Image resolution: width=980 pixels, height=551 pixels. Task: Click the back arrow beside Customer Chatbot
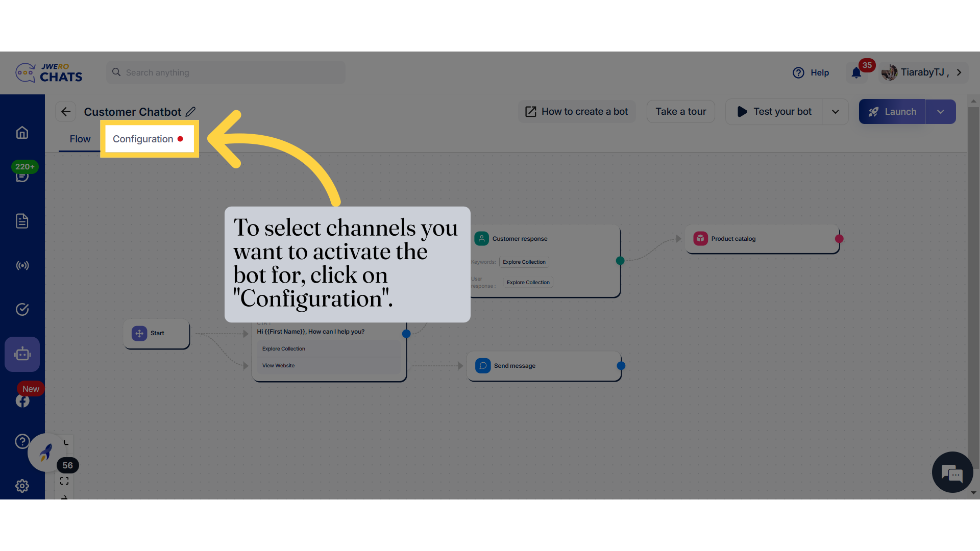coord(65,111)
